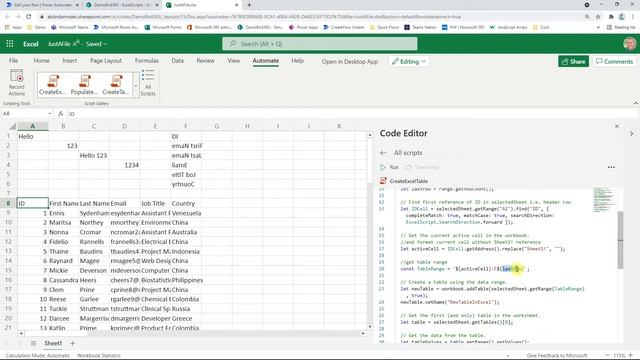Click the fx insert function icon
The height and width of the screenshot is (360, 640).
click(60, 113)
